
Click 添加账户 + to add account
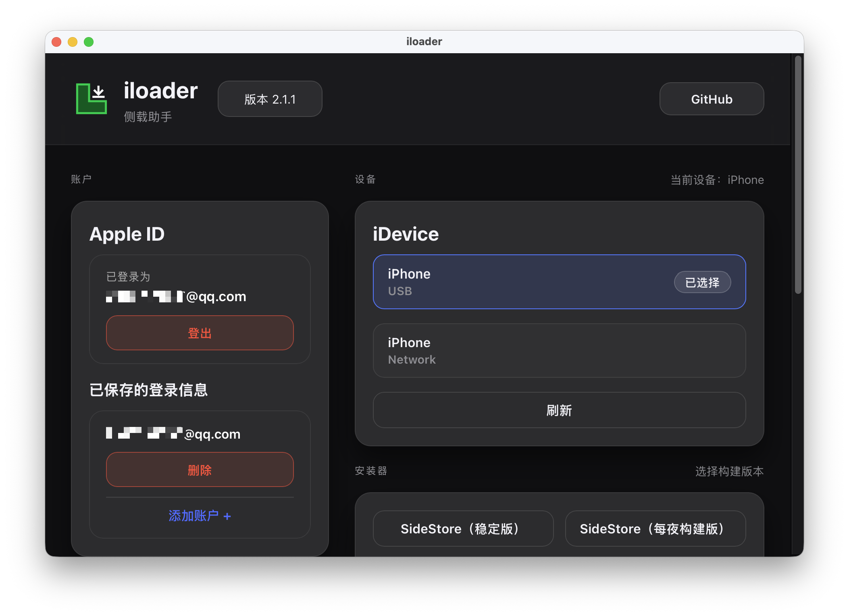tap(200, 516)
